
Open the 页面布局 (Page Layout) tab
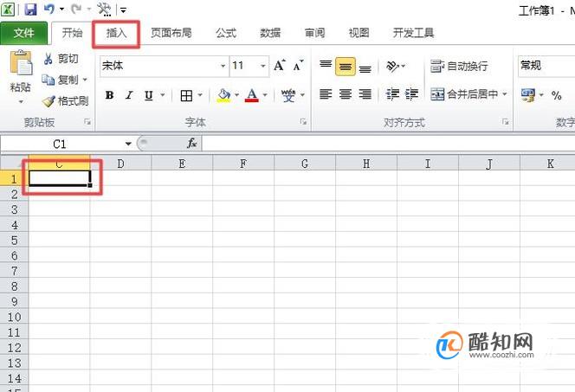(x=171, y=33)
